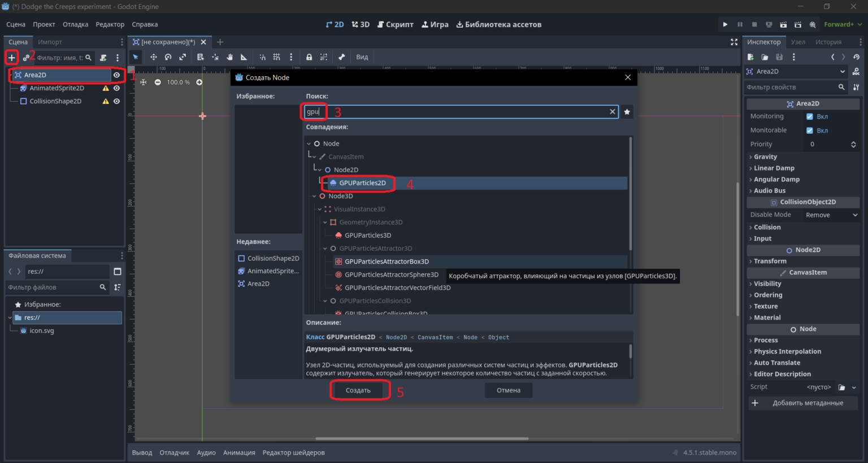868x463 pixels.
Task: Clear the search field with X icon
Action: click(x=612, y=112)
